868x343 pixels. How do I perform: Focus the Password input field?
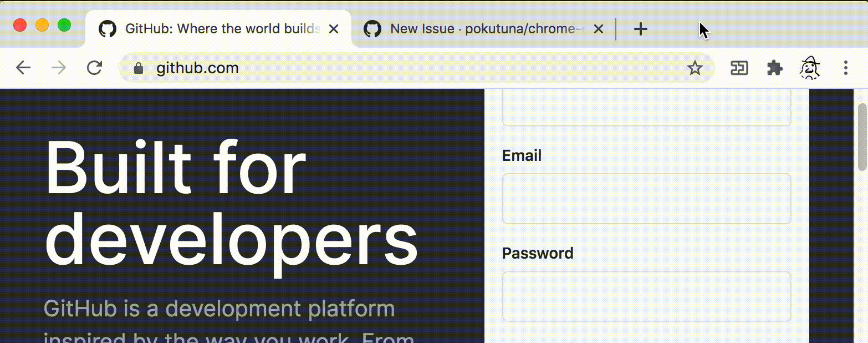point(646,296)
